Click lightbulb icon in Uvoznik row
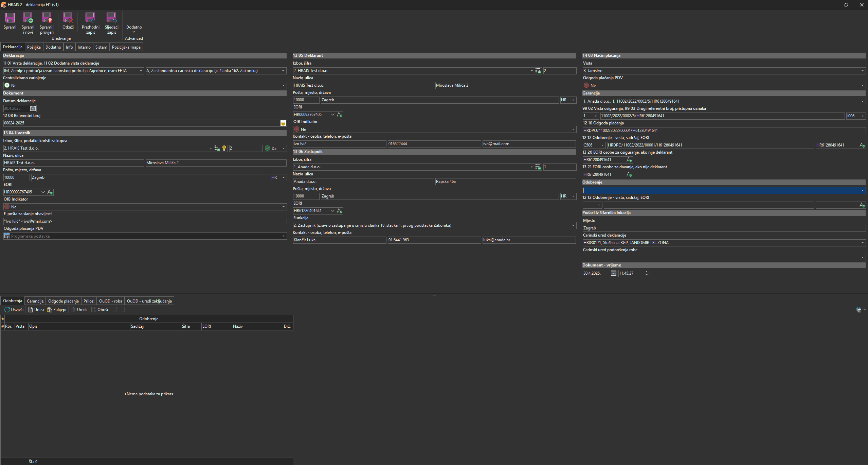Screen dimensions: 868x465 224,148
